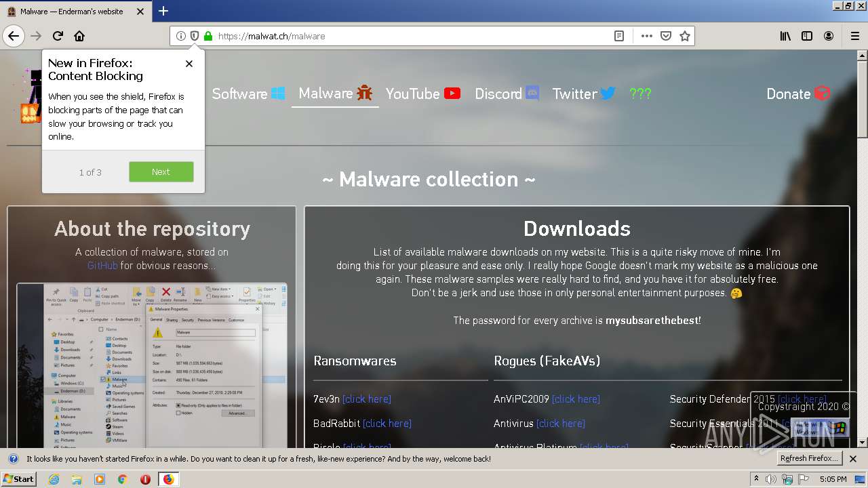Open page actions three-dot menu
Screen dimensions: 868x488
click(647, 36)
